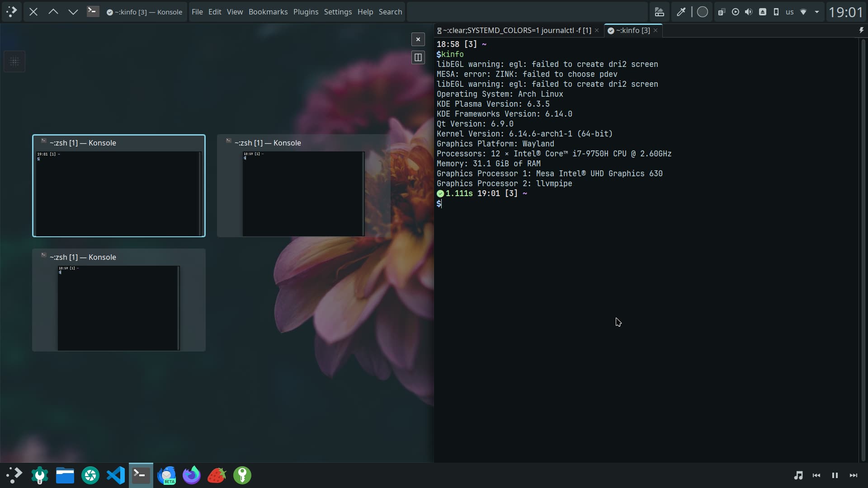The image size is (868, 488).
Task: Pause media playback
Action: (835, 475)
